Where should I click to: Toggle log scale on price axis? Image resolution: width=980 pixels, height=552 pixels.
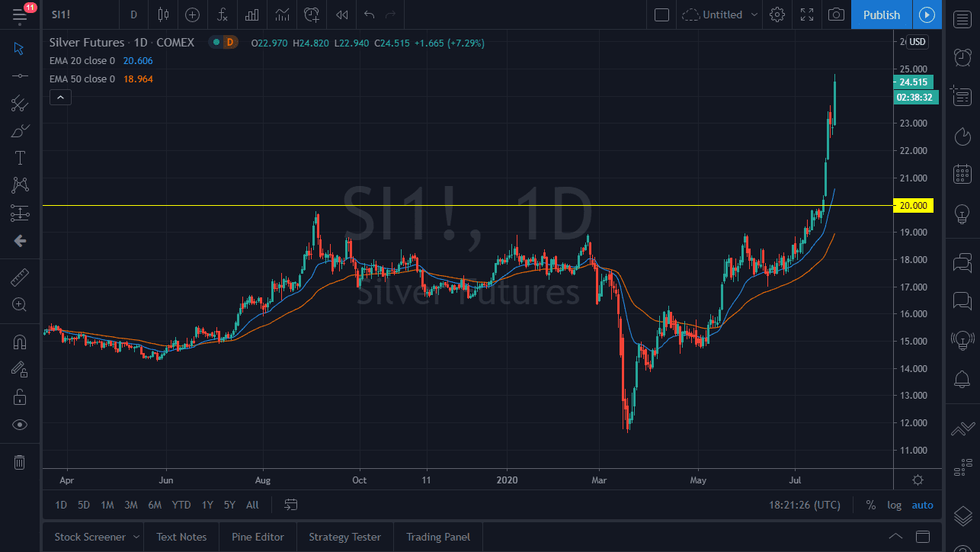894,505
